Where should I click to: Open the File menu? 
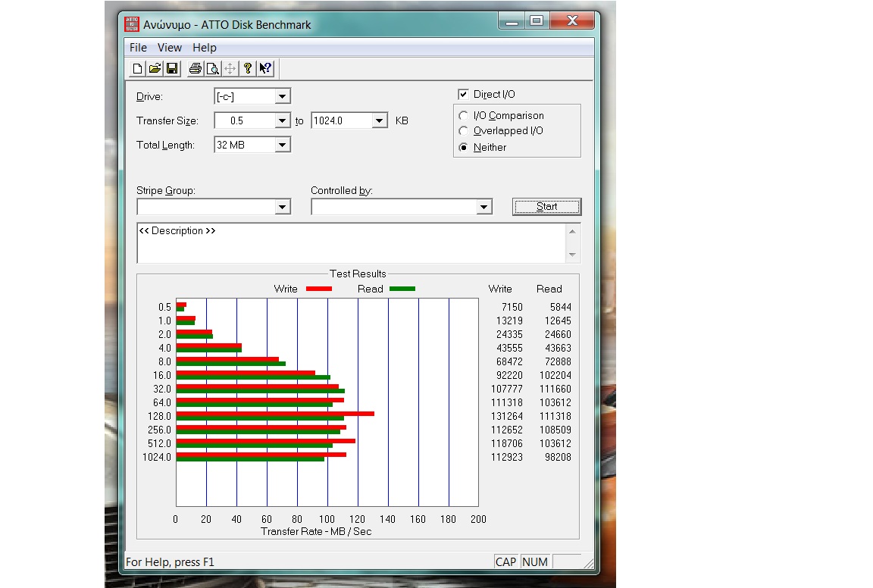pyautogui.click(x=138, y=48)
